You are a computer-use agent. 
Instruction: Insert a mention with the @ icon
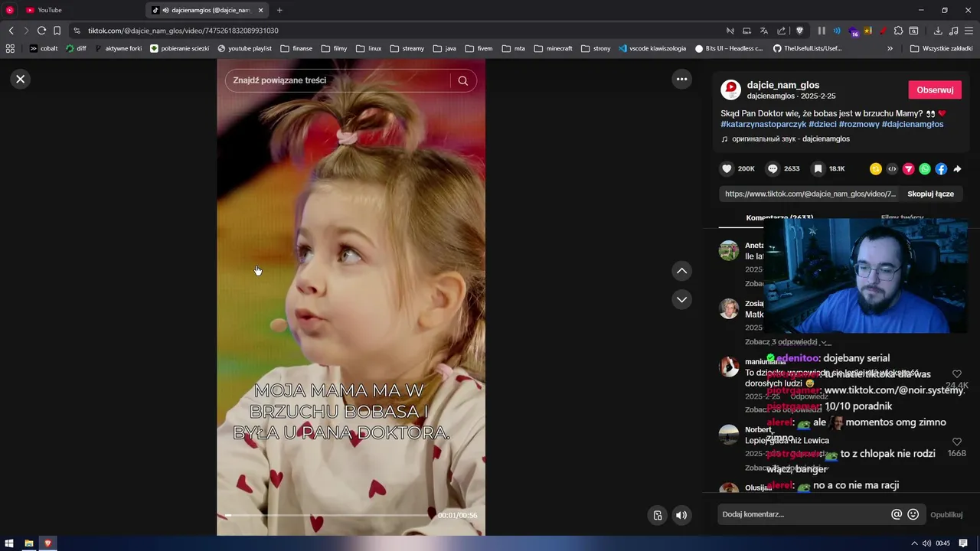tap(897, 514)
